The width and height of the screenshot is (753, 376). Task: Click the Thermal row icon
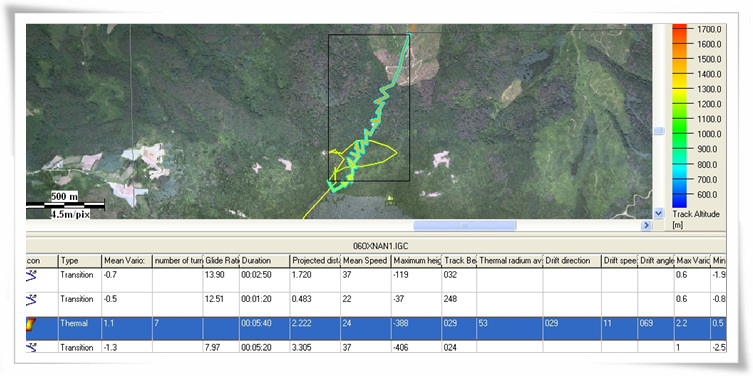tap(31, 324)
